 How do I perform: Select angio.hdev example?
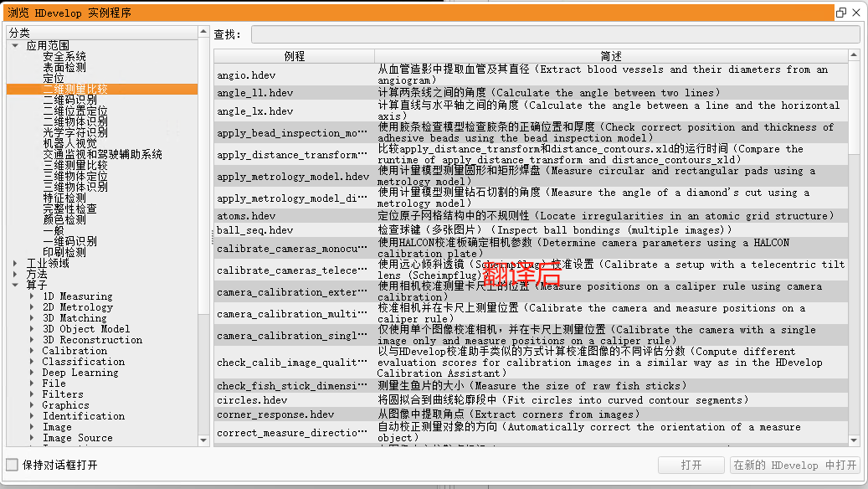(x=246, y=75)
